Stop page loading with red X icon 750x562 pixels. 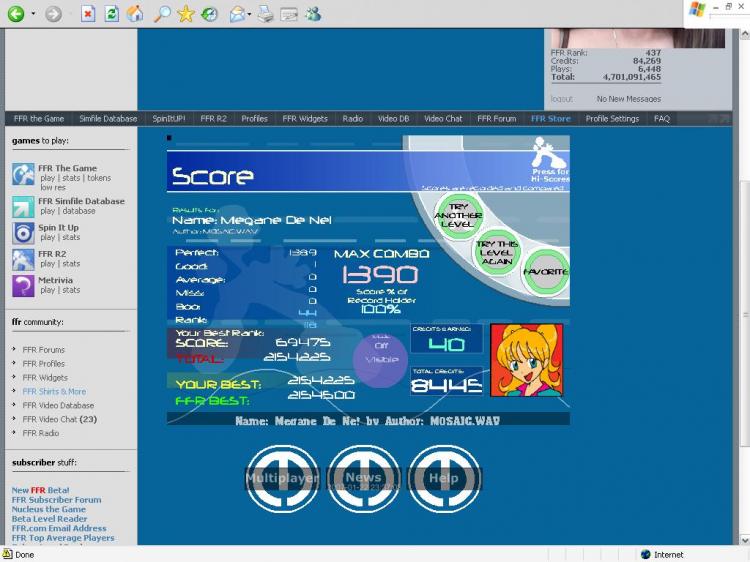tap(88, 14)
